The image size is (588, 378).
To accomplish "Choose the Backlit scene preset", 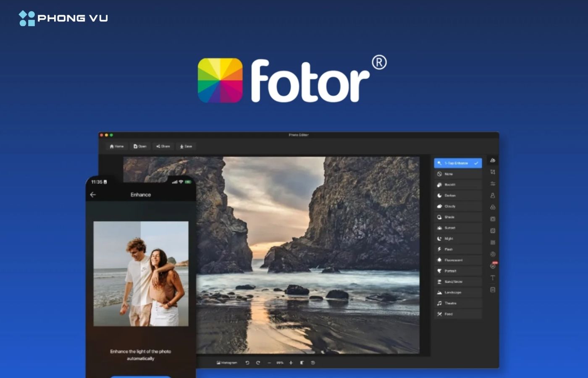I will [458, 185].
